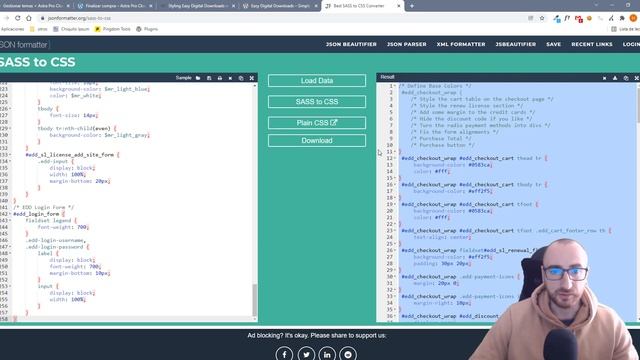The width and height of the screenshot is (640, 360).
Task: Fold the label block at line 148
Action: (10, 253)
